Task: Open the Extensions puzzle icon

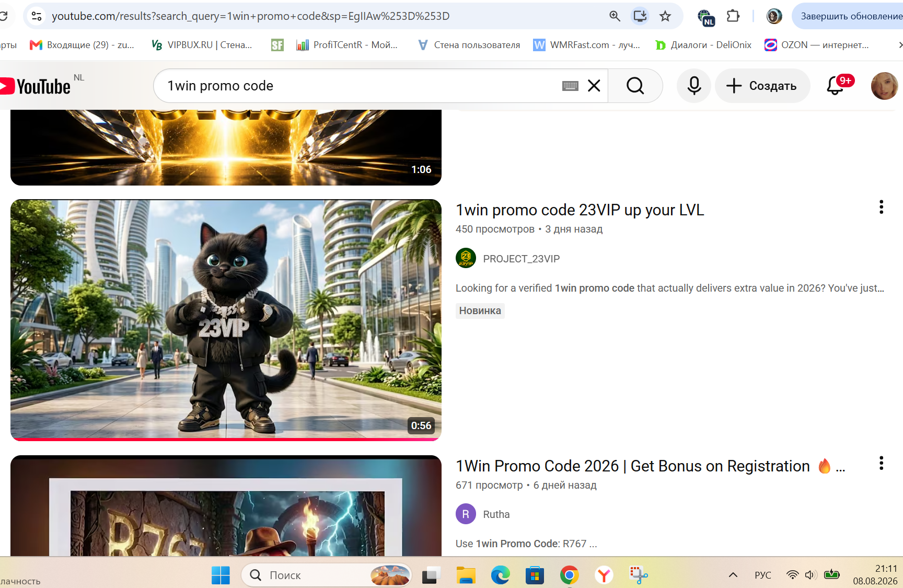Action: (733, 16)
